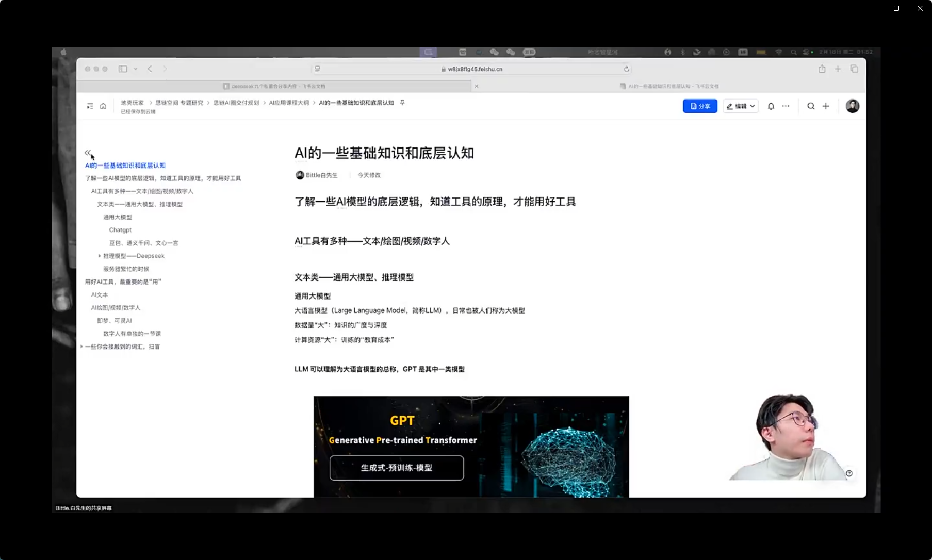Expand the 一些你会接触到的词汇 outline section
The height and width of the screenshot is (560, 932).
click(x=81, y=347)
